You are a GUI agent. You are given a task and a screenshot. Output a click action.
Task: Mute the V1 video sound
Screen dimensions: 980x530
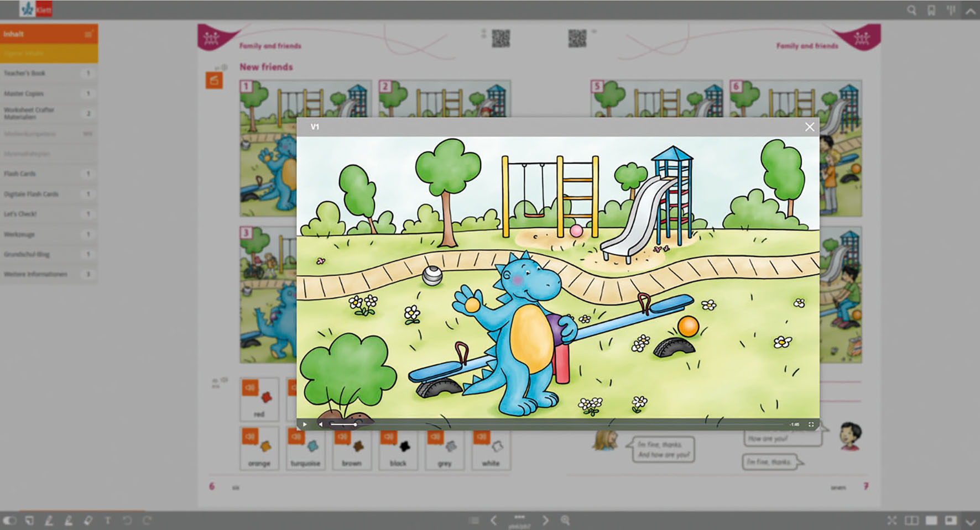tap(321, 424)
